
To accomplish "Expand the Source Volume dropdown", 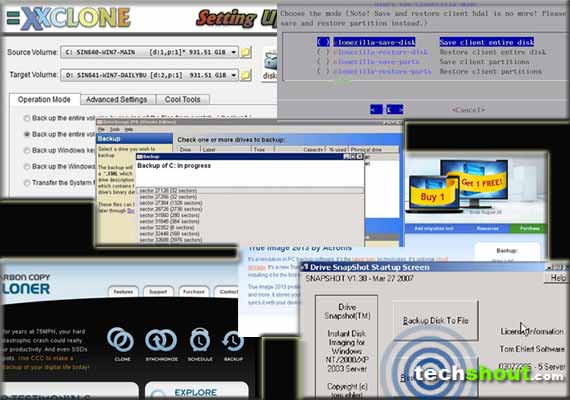I will [x=234, y=52].
